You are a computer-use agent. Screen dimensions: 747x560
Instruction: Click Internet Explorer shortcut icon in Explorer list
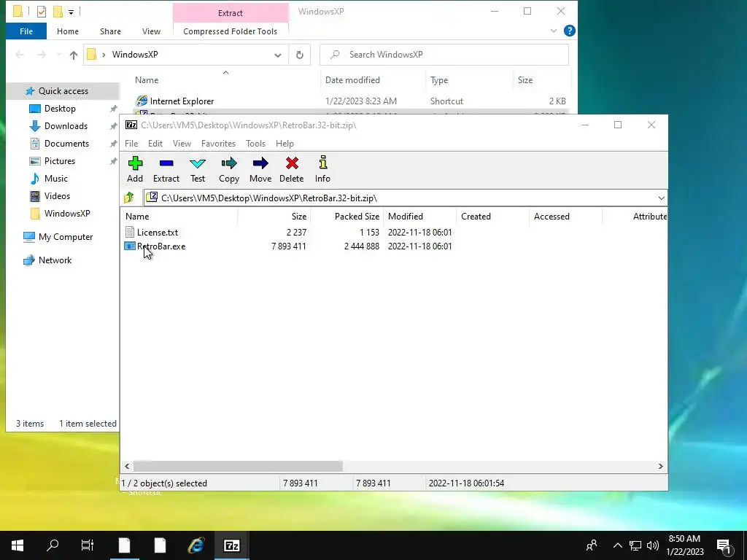click(x=142, y=101)
